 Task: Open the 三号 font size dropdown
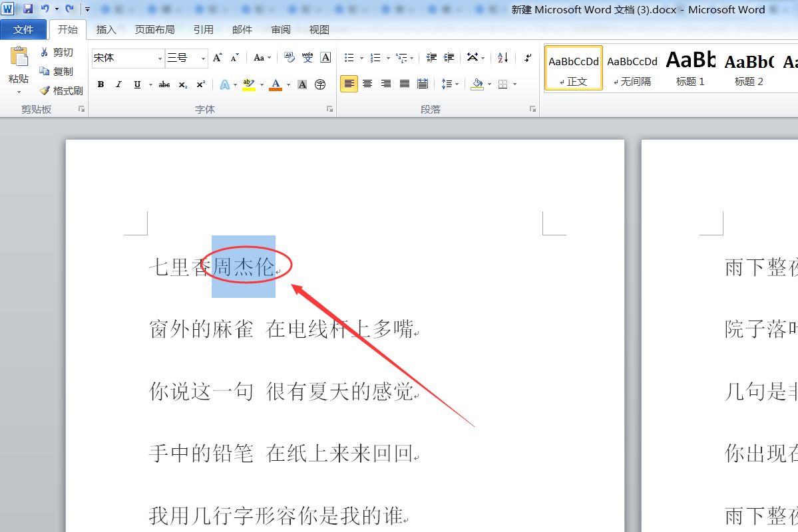pos(203,59)
